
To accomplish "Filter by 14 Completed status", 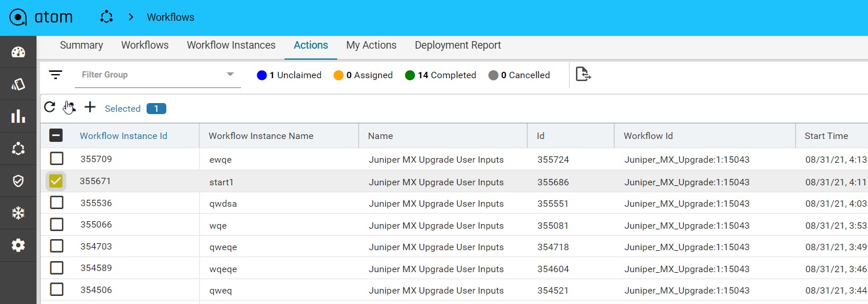I will point(440,75).
